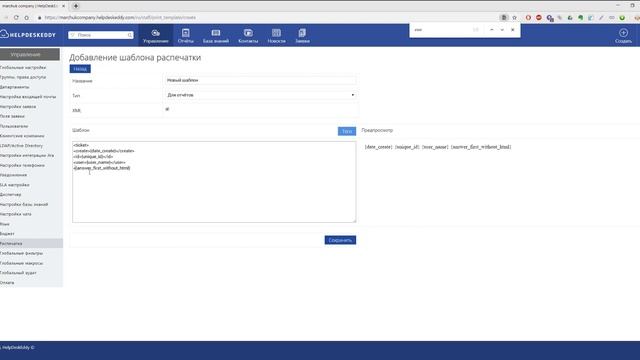Open Настройки базы знаний in sidebar
Viewport: 640px width, 360px height.
[24, 204]
